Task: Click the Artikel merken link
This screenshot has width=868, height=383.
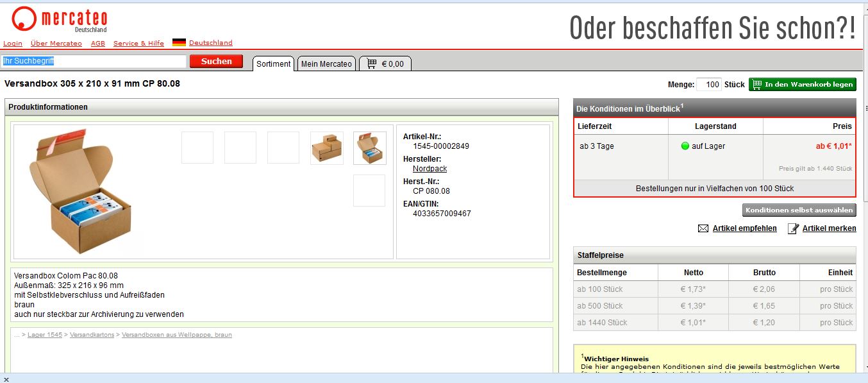Action: (830, 228)
